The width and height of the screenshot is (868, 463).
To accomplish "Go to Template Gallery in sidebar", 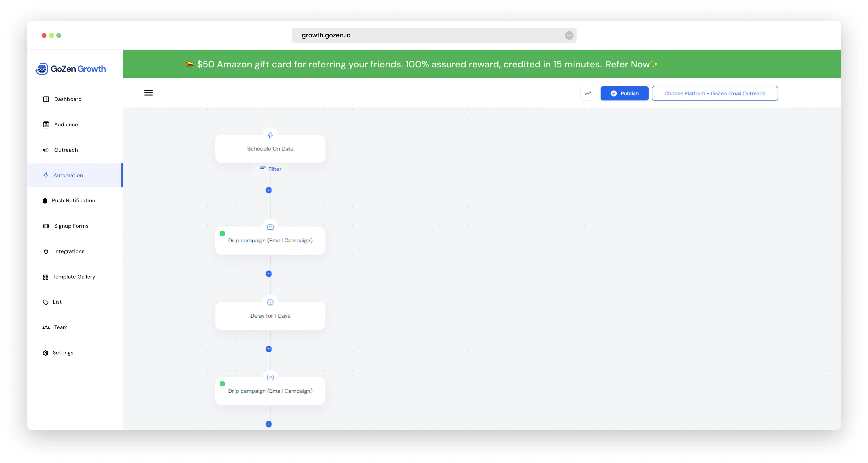I will point(73,277).
